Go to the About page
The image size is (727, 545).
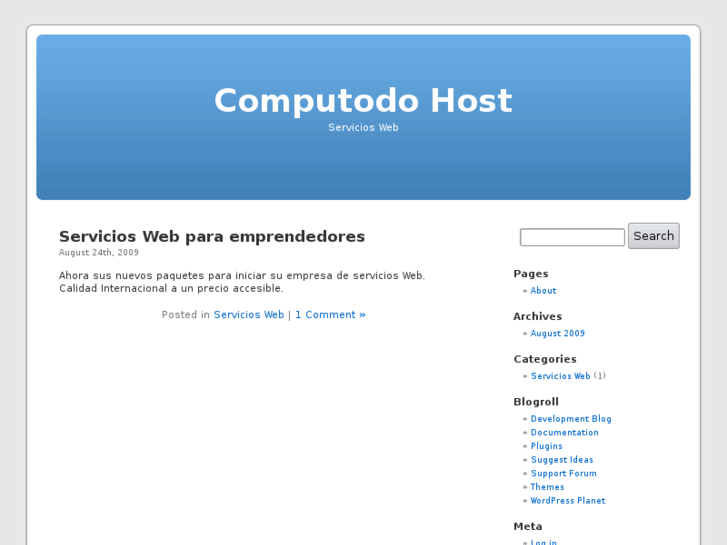[x=543, y=291]
